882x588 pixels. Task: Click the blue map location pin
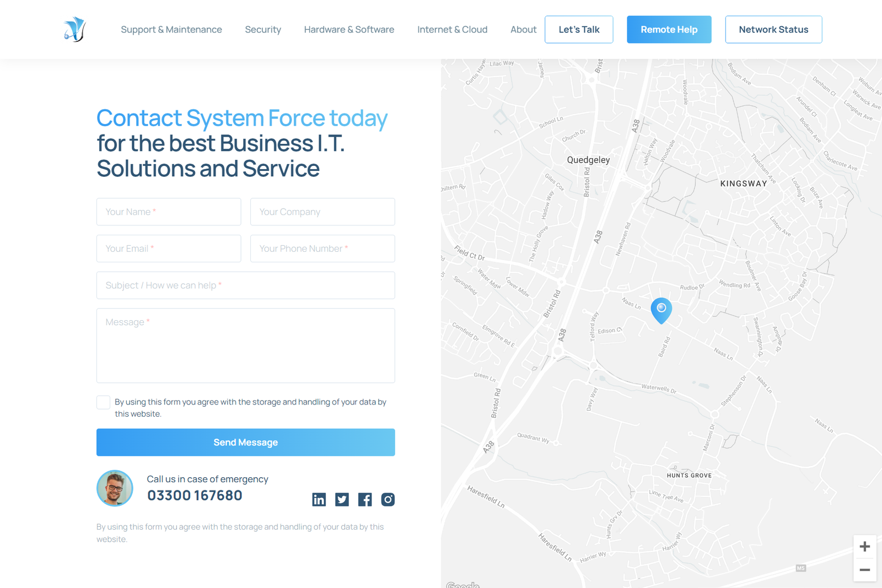pos(661,310)
